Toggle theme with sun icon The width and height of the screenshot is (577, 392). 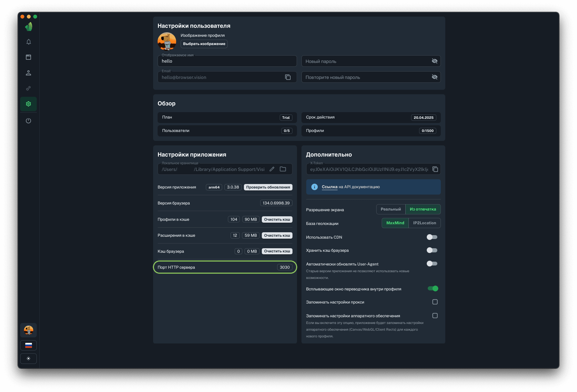pos(28,358)
